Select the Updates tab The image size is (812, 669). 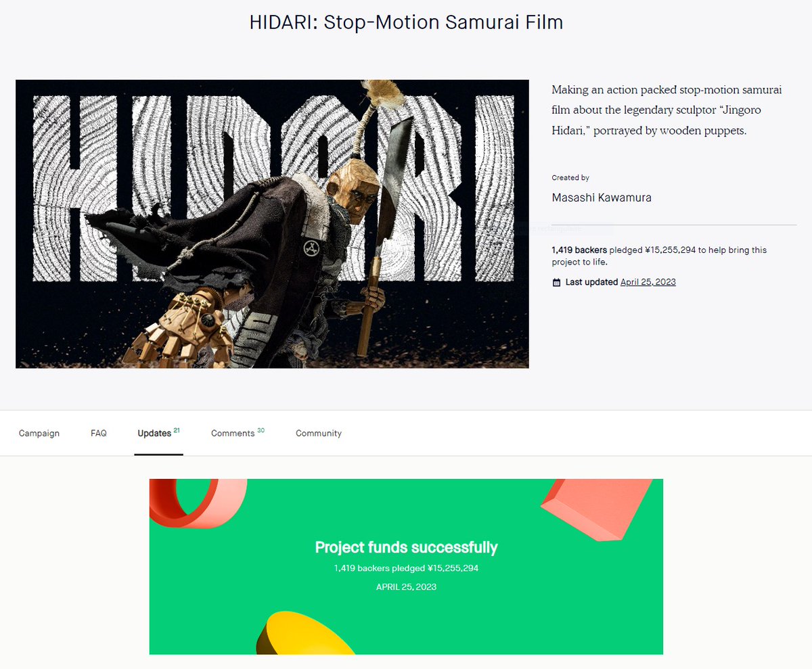click(158, 433)
